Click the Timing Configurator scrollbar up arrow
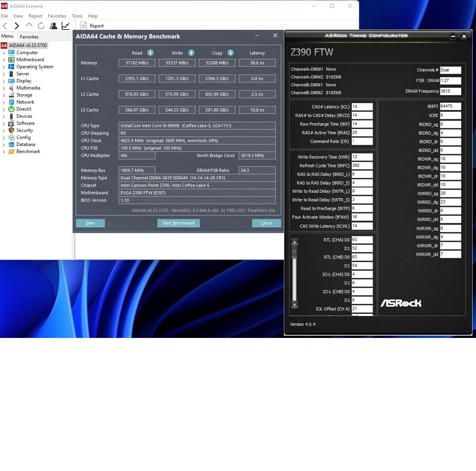Image resolution: width=476 pixels, height=471 pixels. (x=295, y=242)
